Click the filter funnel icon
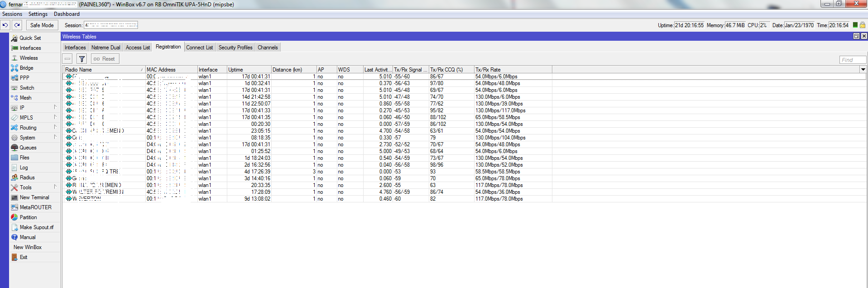Viewport: 868px width, 288px height. click(82, 59)
